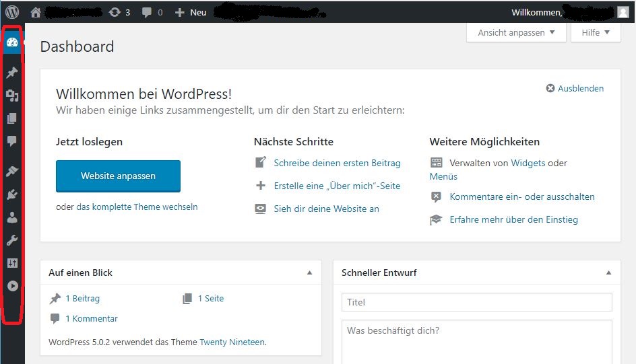Click the WordPress 5.0.2 version text
Viewport: 636px width, 364px height.
(79, 342)
